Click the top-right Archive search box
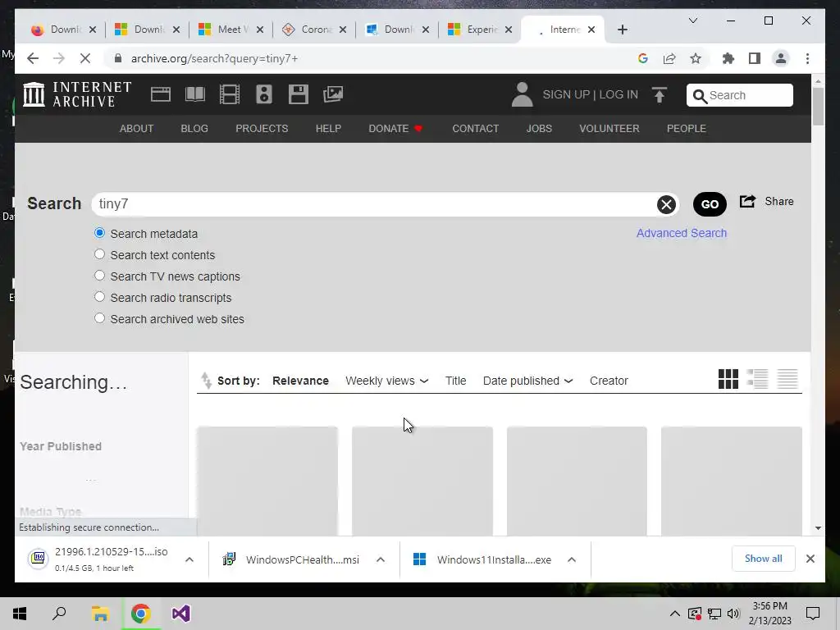 pos(739,95)
